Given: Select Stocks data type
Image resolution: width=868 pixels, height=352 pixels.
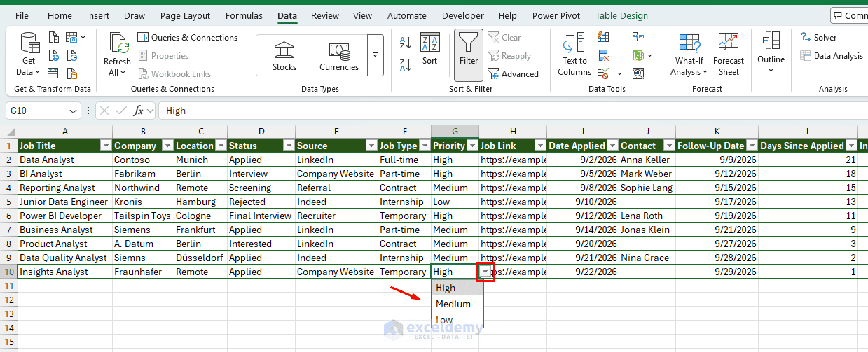Looking at the screenshot, I should 284,56.
